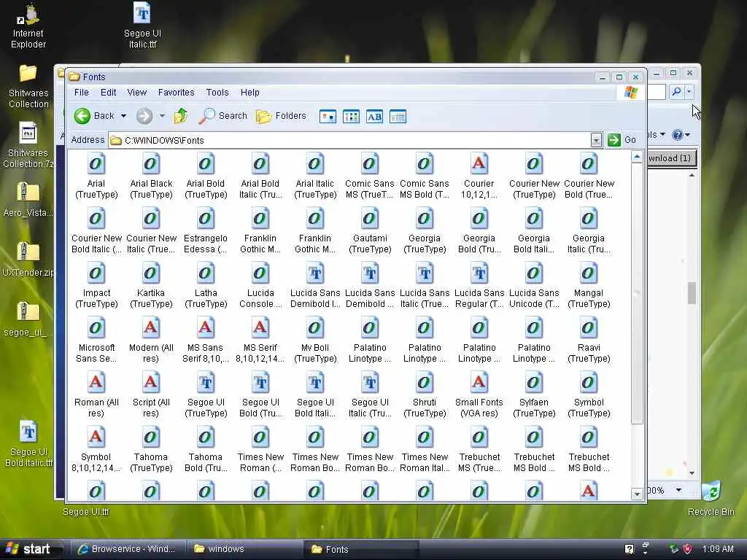Select the Tahoma (TrueType) font icon
The image size is (747, 560).
pyautogui.click(x=150, y=438)
